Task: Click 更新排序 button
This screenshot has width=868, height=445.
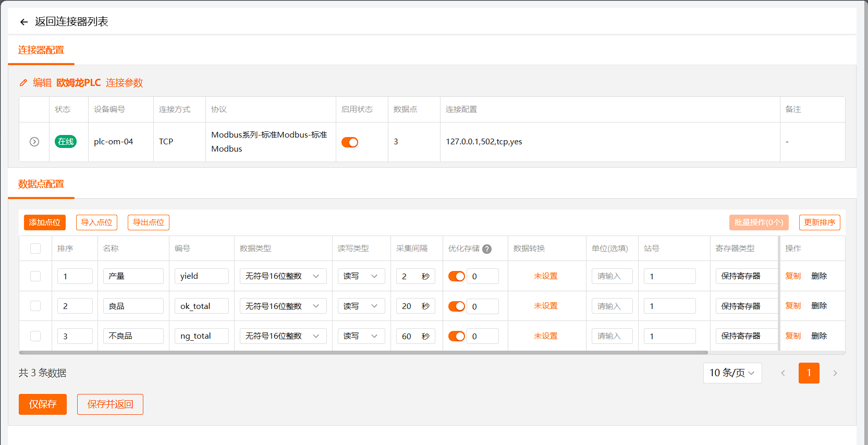Action: [820, 222]
